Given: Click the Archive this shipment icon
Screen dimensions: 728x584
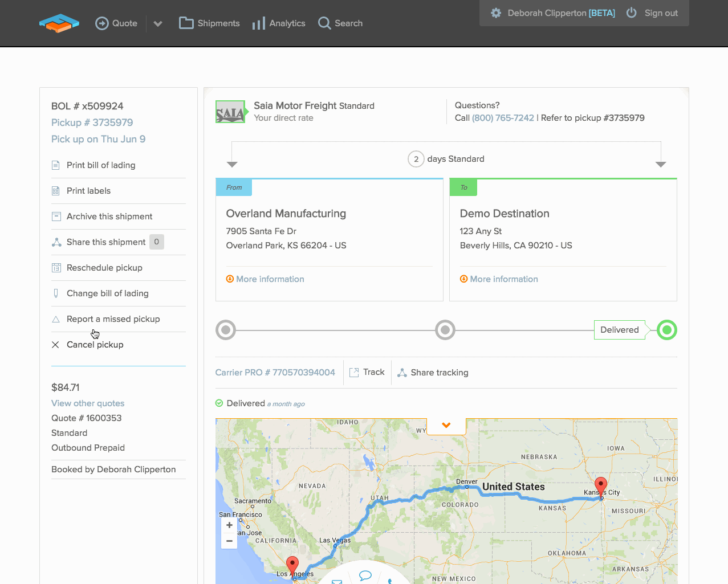Looking at the screenshot, I should coord(56,217).
